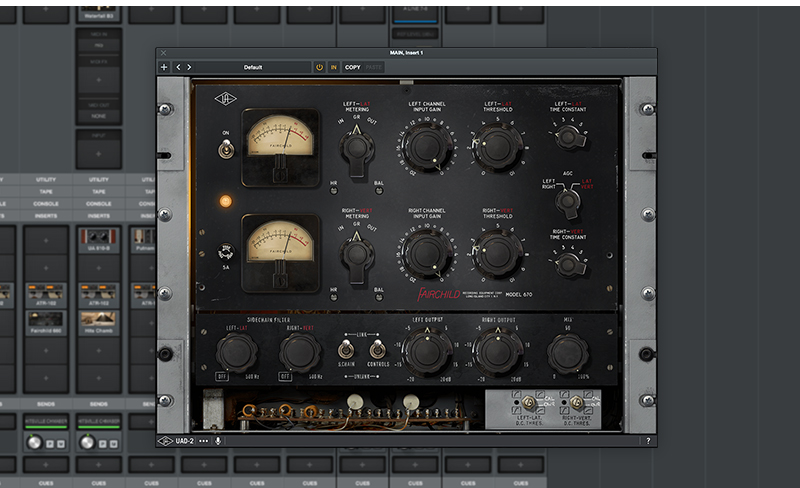Flip the S.CHAIN link toggle switch

346,349
